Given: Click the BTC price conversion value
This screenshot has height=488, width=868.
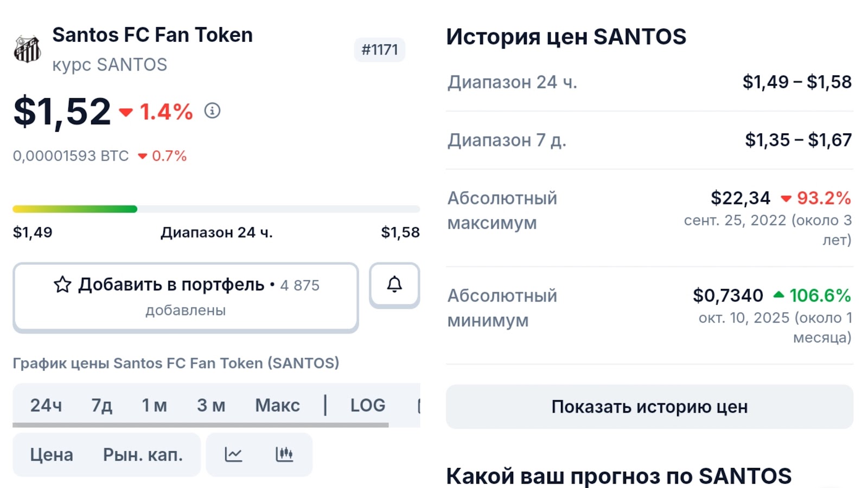Looking at the screenshot, I should (x=71, y=156).
